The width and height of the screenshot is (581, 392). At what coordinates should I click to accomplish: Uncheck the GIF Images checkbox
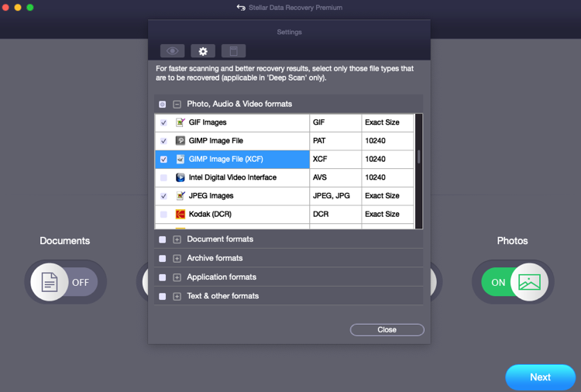pyautogui.click(x=163, y=122)
